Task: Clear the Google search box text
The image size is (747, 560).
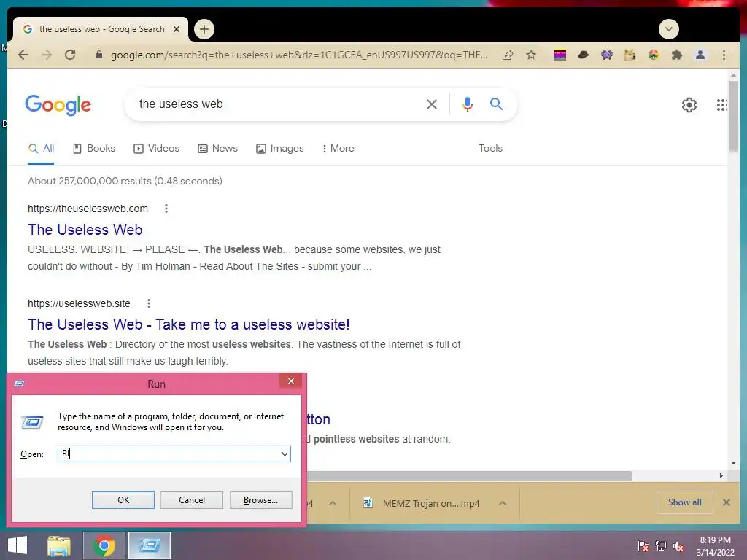Action: [432, 104]
